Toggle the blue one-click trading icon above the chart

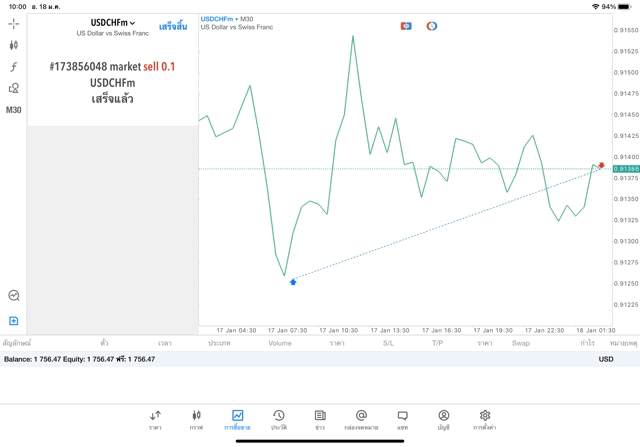[406, 26]
